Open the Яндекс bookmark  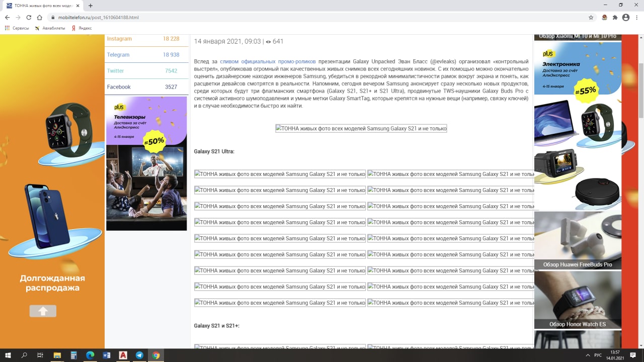pos(82,28)
